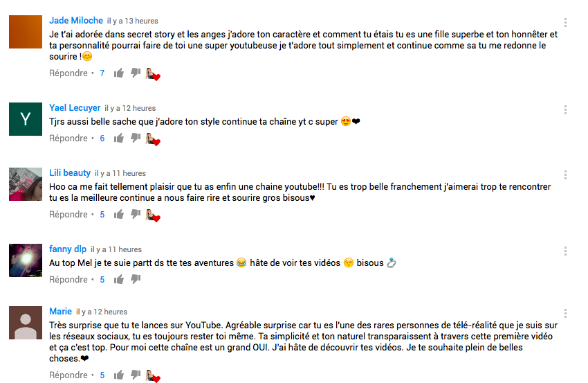Open three-dot menu on fanny dlp's comment

click(x=565, y=251)
